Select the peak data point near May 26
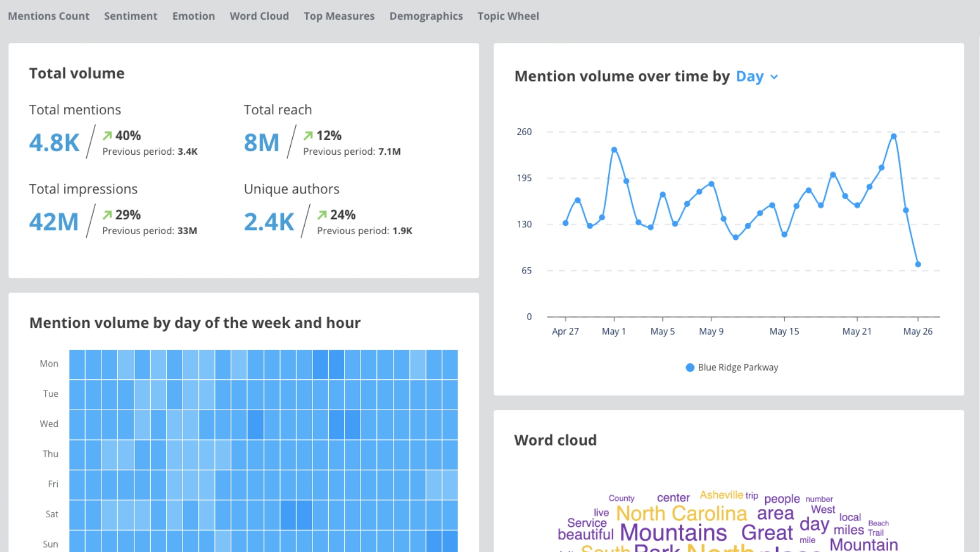 click(893, 136)
